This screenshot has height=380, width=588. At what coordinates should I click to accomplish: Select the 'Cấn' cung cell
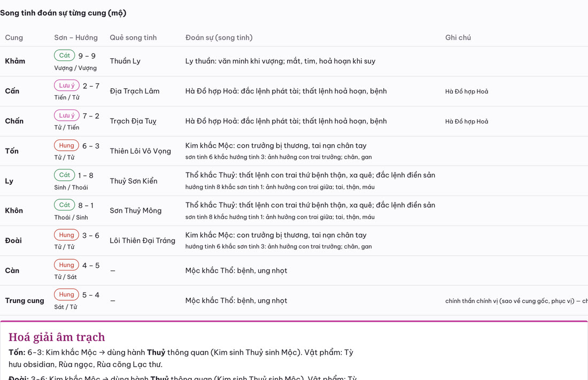12,91
